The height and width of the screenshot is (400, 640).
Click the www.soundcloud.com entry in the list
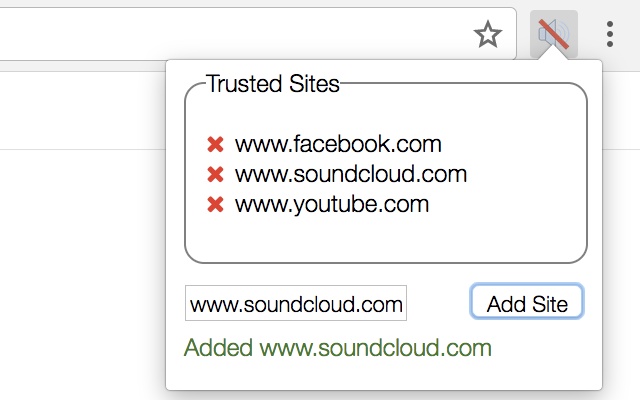(351, 175)
